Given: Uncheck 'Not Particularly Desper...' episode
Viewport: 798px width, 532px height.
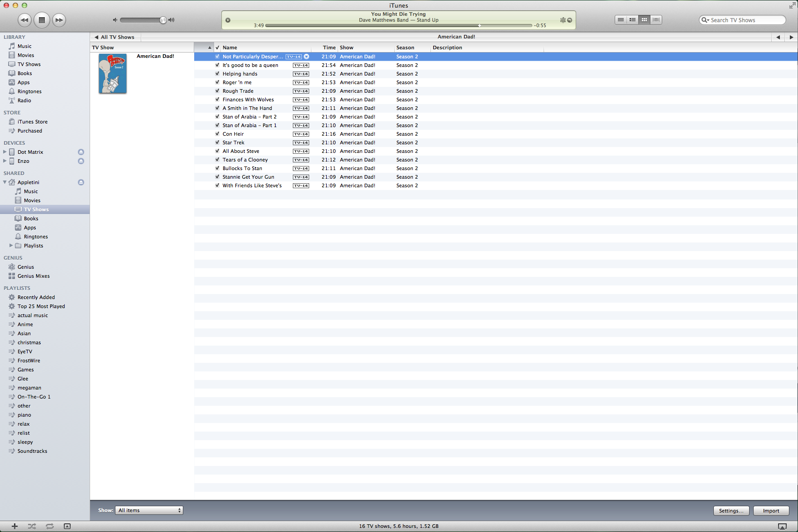Looking at the screenshot, I should tap(217, 57).
